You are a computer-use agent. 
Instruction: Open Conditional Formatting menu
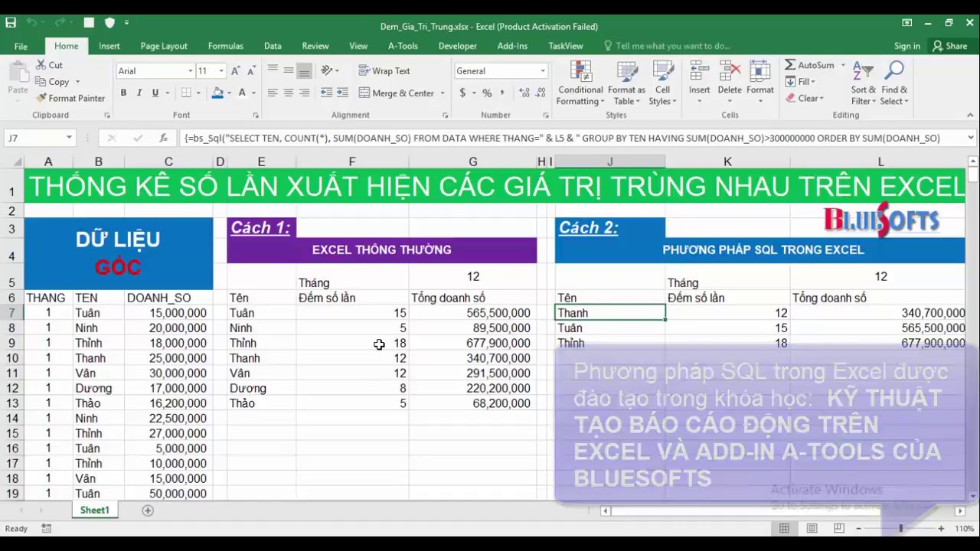[x=580, y=83]
